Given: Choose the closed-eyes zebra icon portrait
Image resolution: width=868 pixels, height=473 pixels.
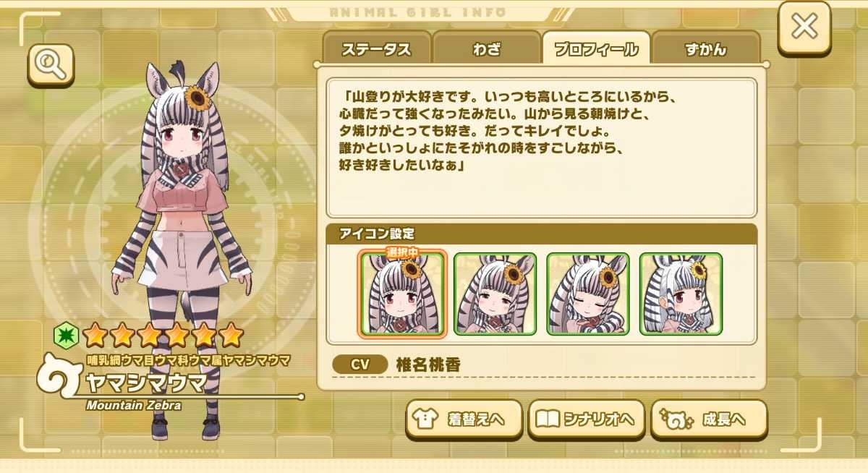Looking at the screenshot, I should point(588,294).
